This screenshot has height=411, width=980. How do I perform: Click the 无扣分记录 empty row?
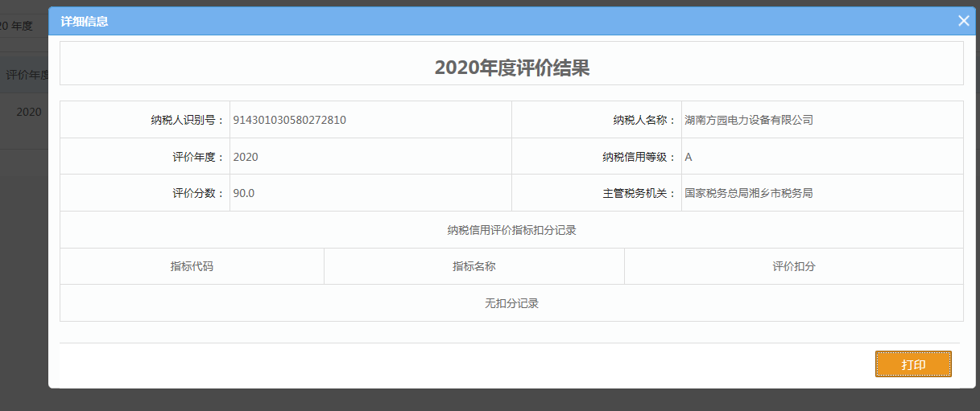pyautogui.click(x=512, y=303)
